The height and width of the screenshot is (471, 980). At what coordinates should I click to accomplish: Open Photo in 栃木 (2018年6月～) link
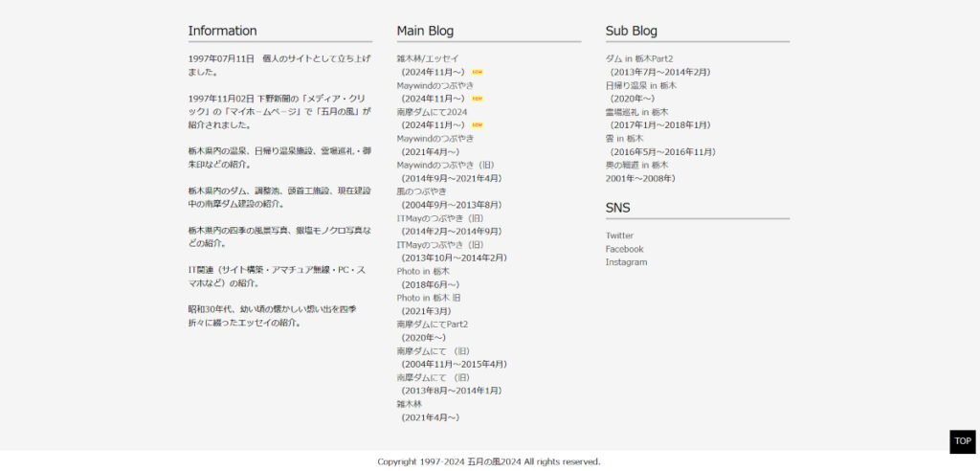[x=423, y=272]
